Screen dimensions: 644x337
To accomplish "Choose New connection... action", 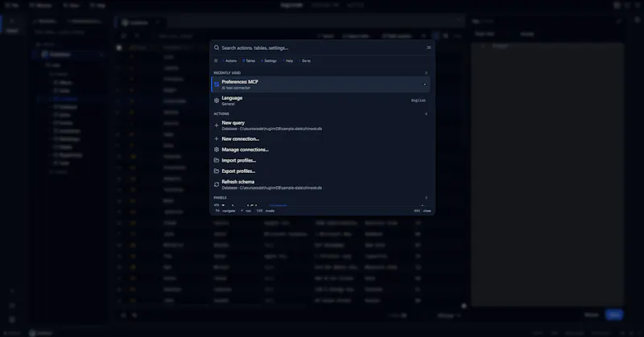I will (320, 138).
